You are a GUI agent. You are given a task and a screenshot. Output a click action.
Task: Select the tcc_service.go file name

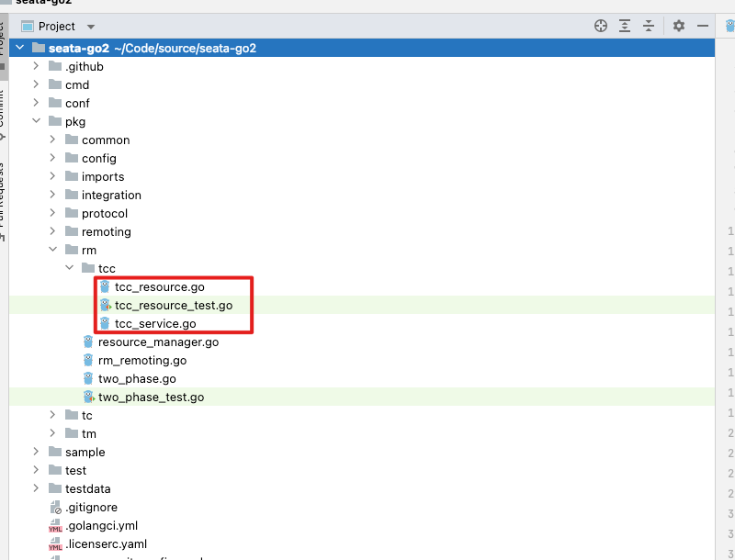coord(155,323)
